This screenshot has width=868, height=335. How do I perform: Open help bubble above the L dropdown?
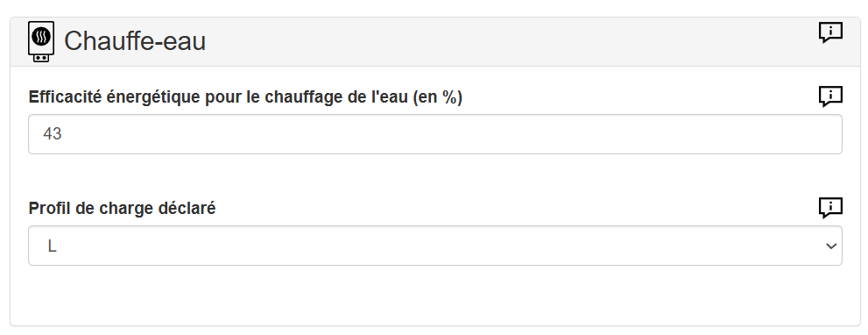(830, 208)
